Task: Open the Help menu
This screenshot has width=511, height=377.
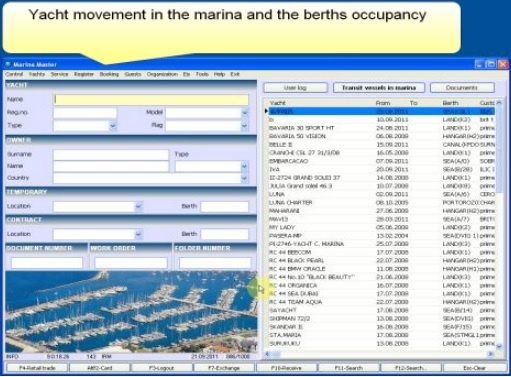Action: (219, 74)
